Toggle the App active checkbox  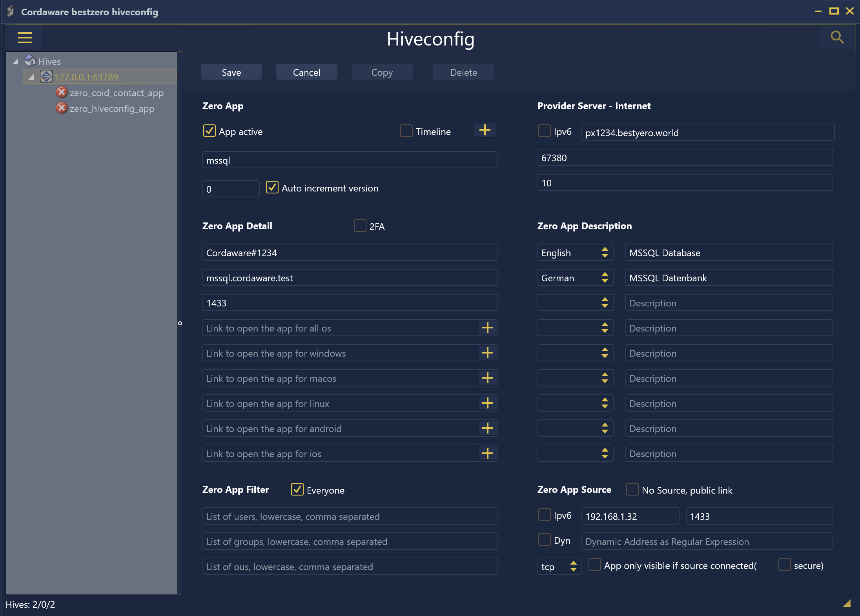pos(210,131)
